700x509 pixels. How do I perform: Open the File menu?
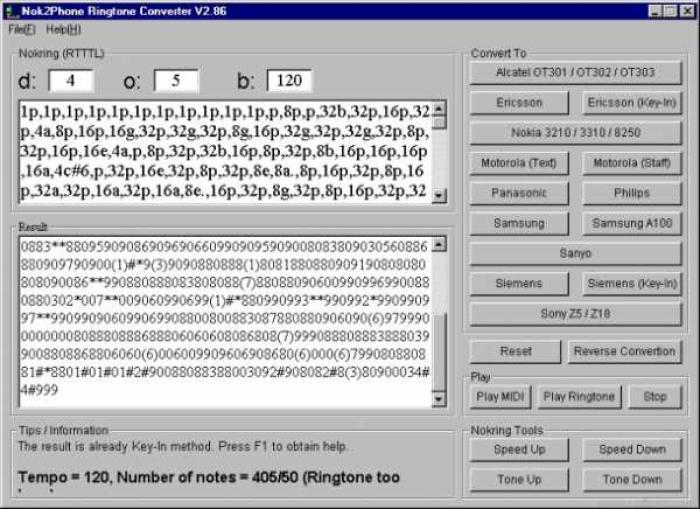click(21, 29)
